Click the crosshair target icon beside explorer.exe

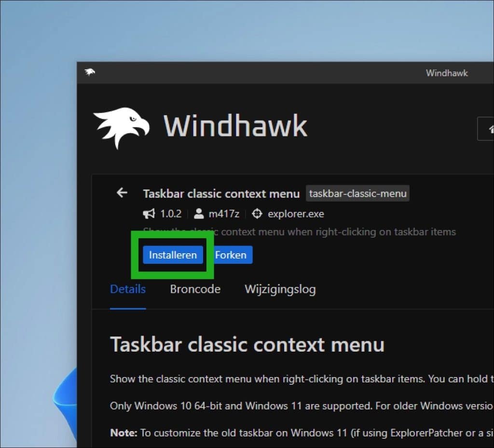257,214
